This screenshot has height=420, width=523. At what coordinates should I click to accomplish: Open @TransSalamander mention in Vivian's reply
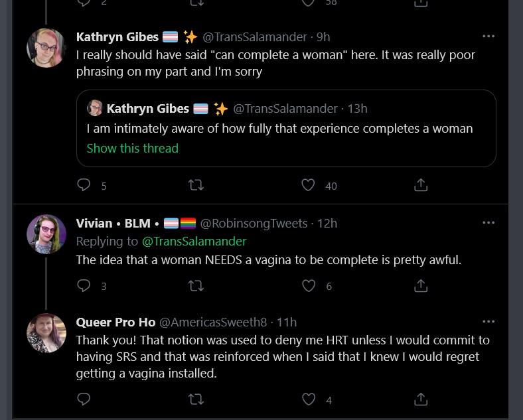pyautogui.click(x=194, y=242)
